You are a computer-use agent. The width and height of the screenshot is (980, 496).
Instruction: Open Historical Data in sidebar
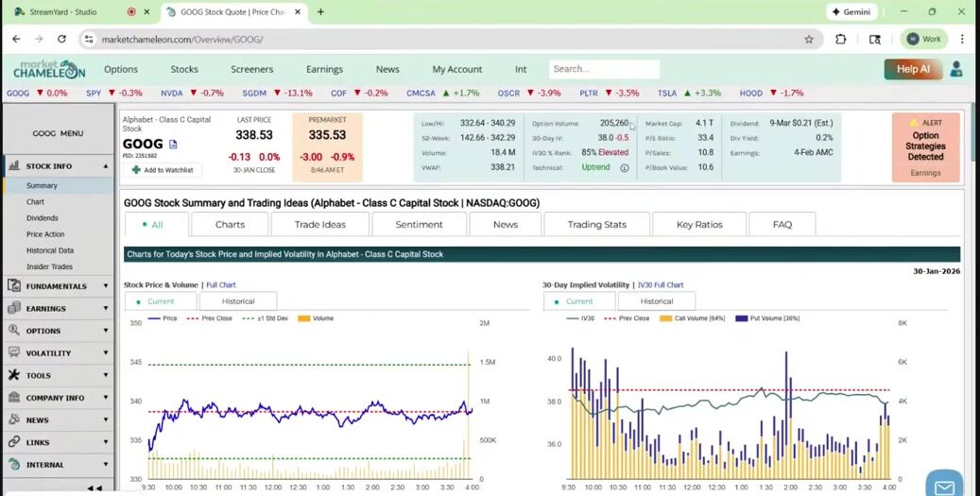pos(50,250)
